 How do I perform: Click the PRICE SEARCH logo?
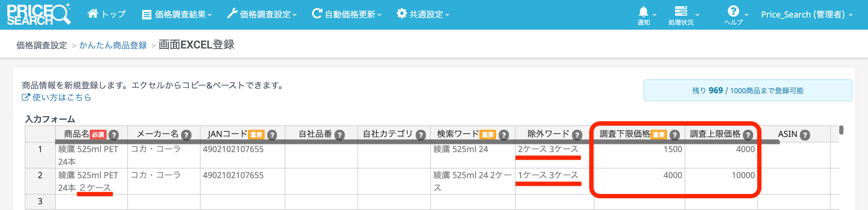coord(38,14)
